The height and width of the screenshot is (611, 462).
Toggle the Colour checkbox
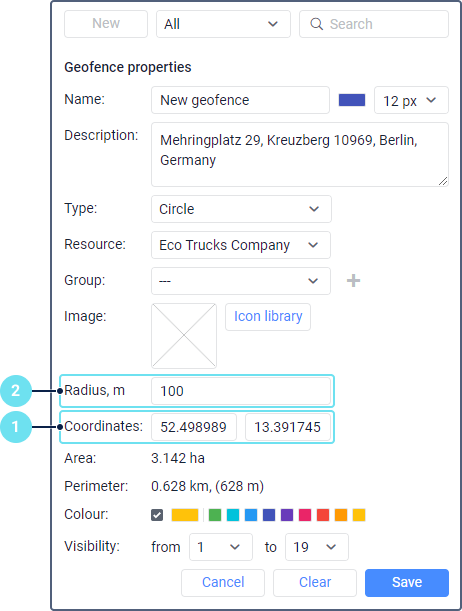tap(157, 515)
